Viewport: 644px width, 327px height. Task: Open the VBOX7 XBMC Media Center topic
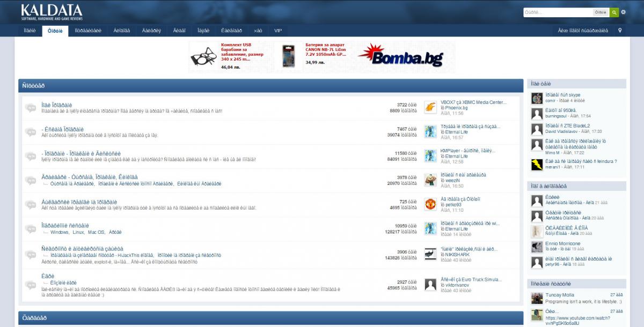click(473, 102)
